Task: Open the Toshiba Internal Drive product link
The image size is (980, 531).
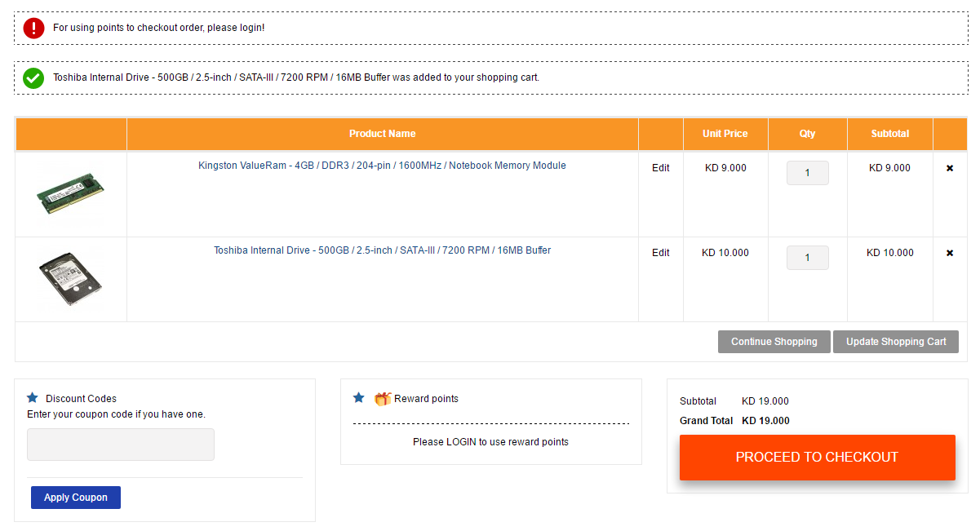Action: click(382, 250)
